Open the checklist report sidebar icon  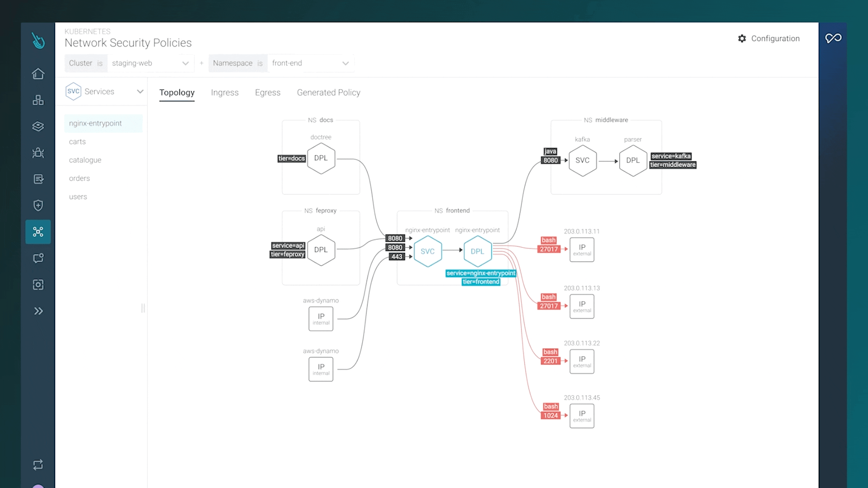point(38,179)
